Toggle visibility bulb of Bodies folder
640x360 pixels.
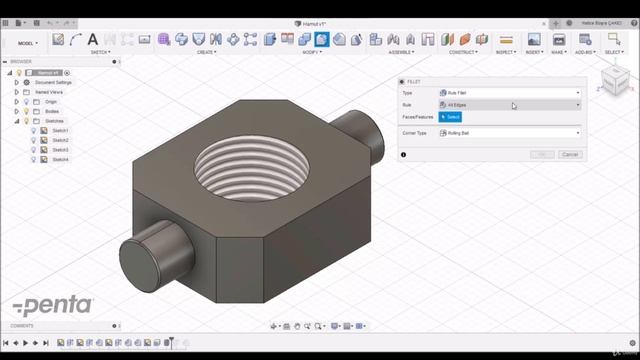[27, 111]
